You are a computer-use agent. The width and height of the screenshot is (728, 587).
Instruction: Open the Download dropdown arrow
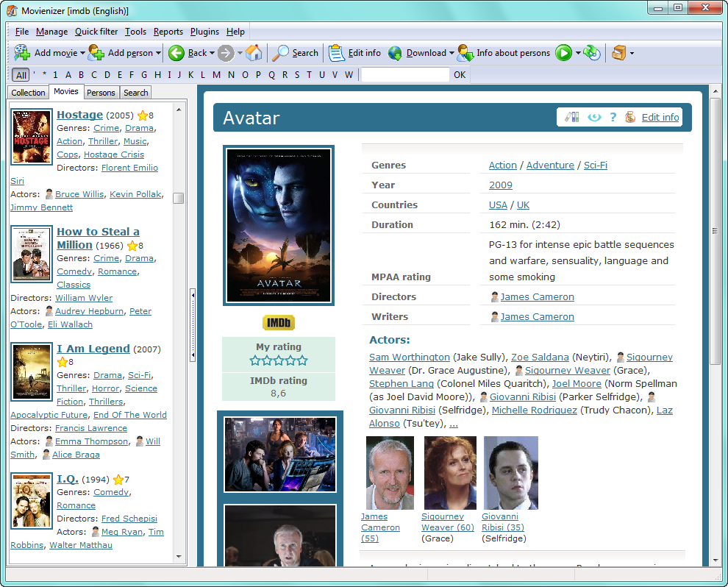(452, 53)
